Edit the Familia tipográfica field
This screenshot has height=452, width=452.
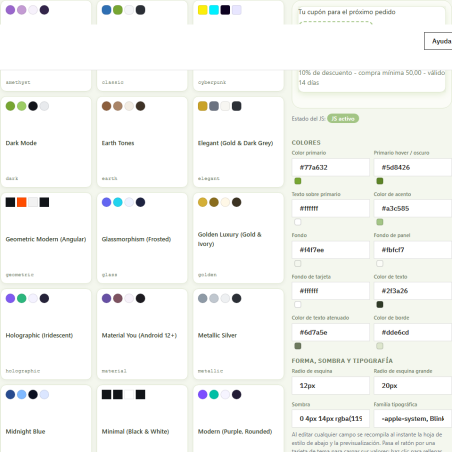tap(413, 419)
